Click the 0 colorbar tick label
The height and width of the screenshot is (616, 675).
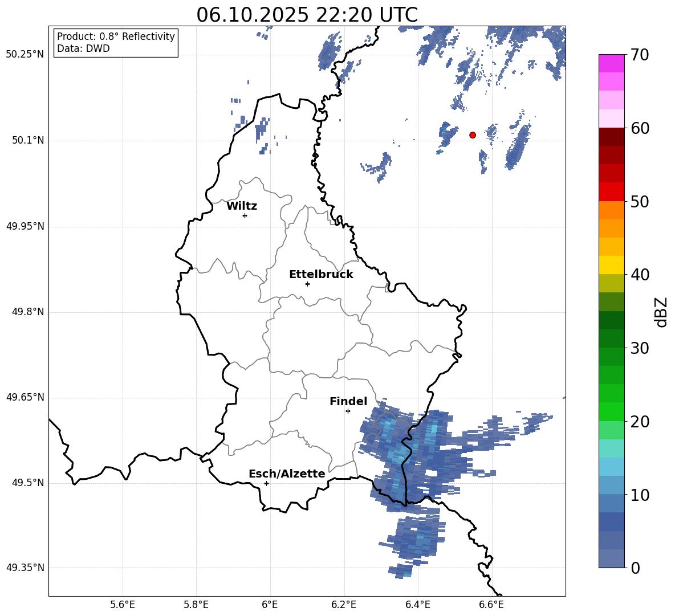635,568
